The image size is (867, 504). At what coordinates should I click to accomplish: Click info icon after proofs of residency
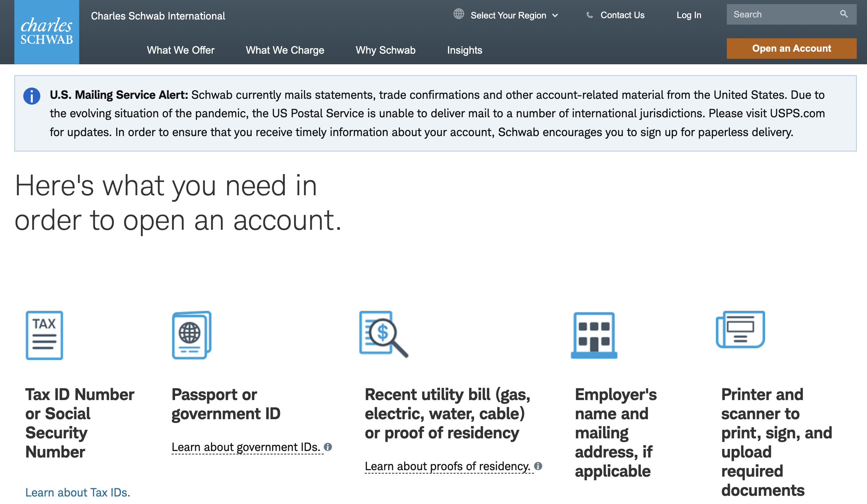[538, 466]
